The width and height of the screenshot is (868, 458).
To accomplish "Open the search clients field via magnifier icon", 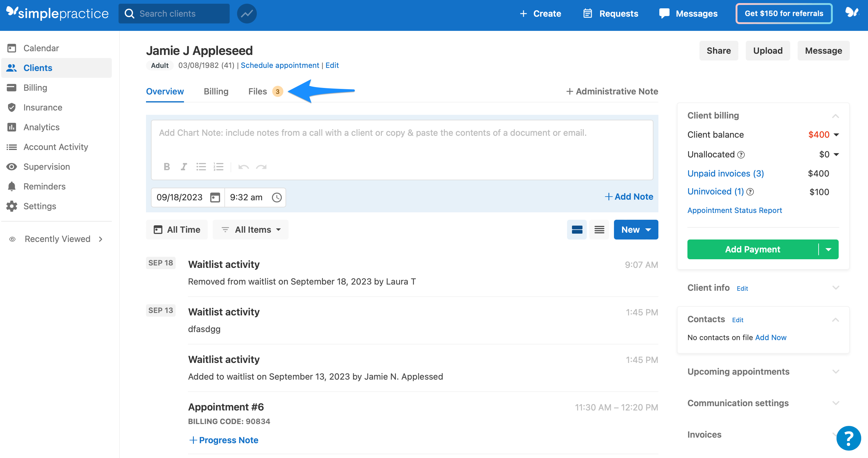I will click(129, 14).
